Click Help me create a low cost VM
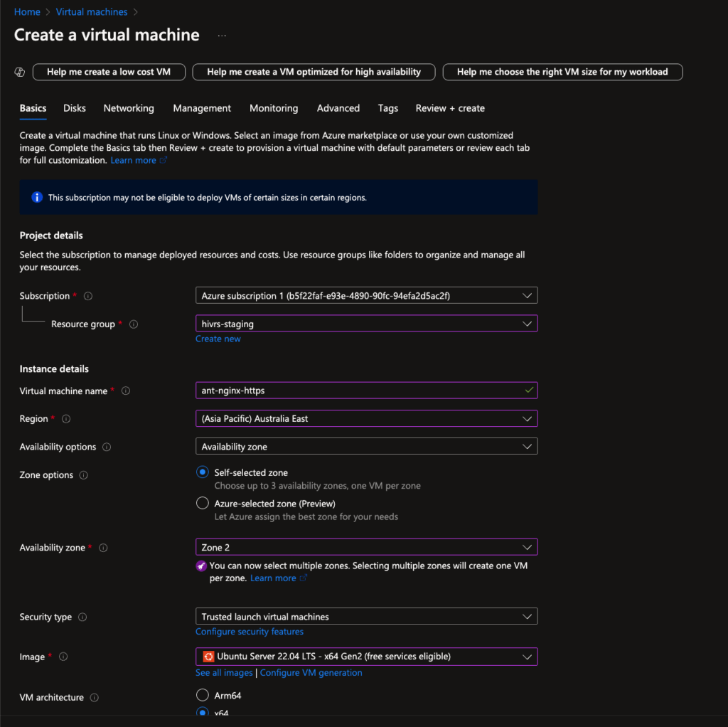 pos(109,72)
